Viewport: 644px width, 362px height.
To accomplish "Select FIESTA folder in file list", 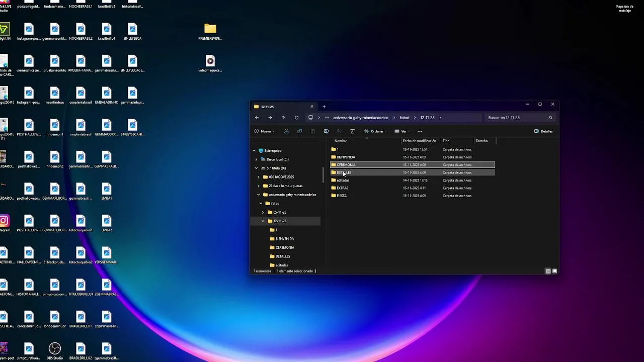I will pos(413,196).
